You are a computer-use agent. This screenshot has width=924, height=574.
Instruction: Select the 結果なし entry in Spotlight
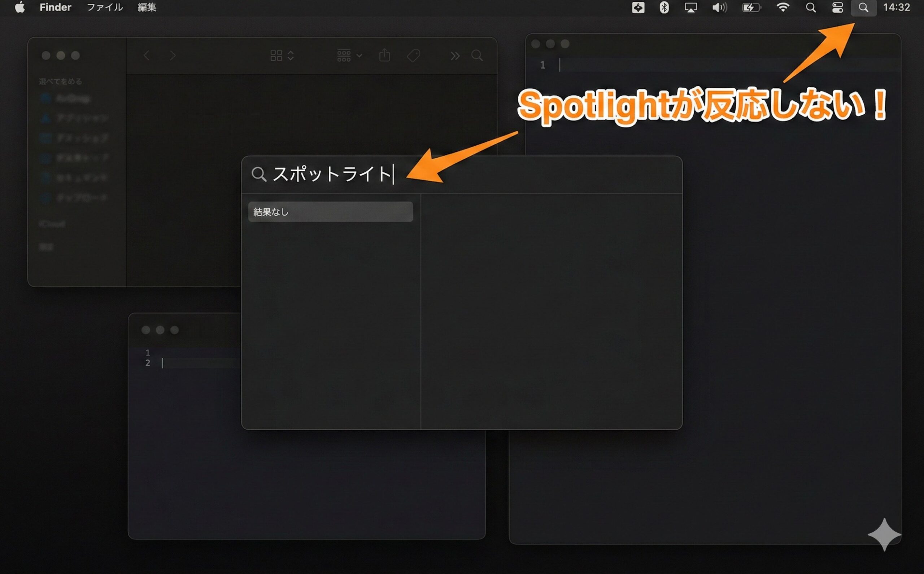pos(331,211)
